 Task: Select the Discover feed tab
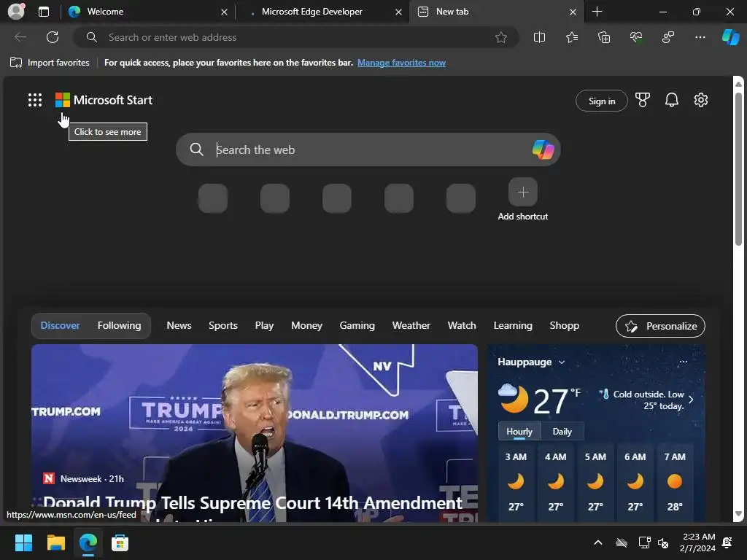coord(60,325)
